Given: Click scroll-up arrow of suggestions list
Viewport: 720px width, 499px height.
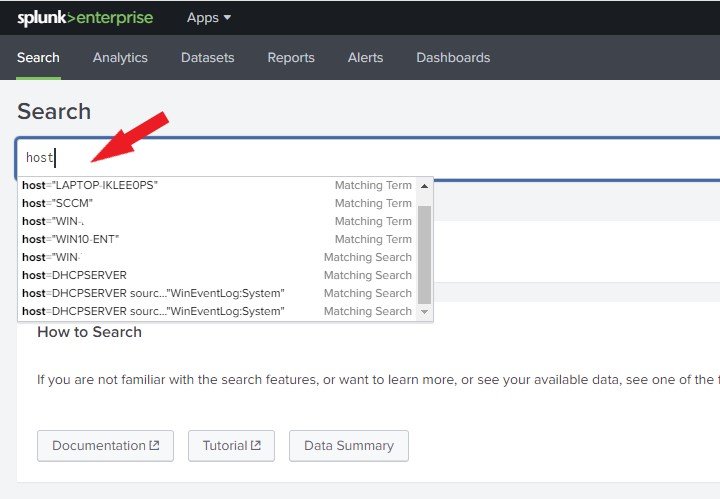Looking at the screenshot, I should point(424,186).
